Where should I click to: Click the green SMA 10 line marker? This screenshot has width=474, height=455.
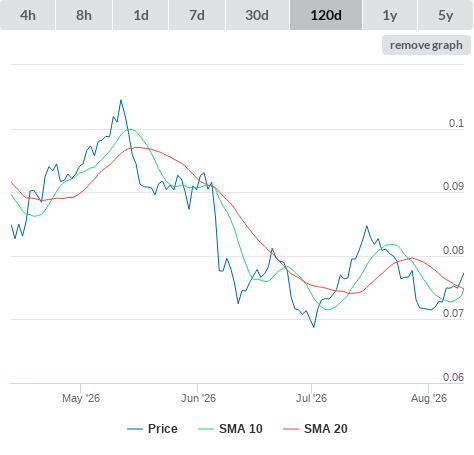coord(206,429)
